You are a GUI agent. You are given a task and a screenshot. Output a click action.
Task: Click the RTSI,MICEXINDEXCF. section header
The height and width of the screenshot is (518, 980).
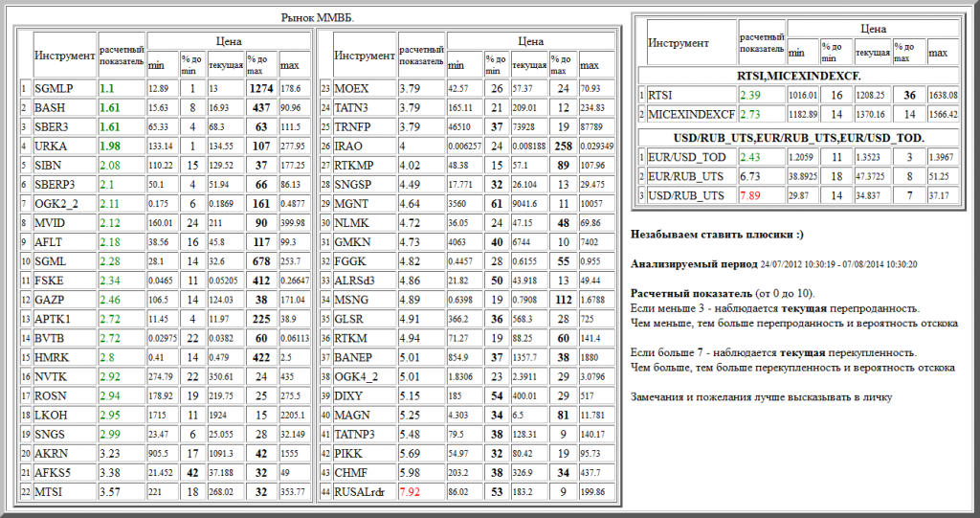(798, 75)
